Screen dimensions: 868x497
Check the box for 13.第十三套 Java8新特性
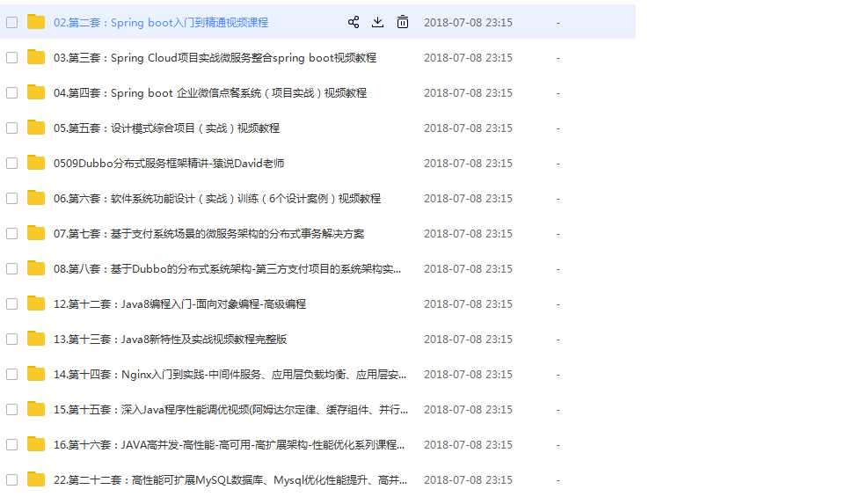tap(11, 340)
